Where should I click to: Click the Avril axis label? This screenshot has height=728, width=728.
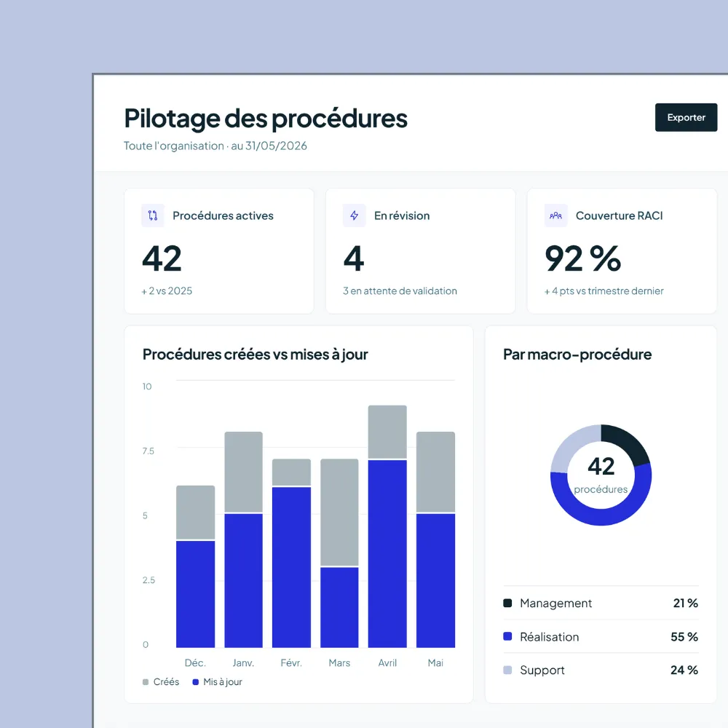tap(387, 662)
